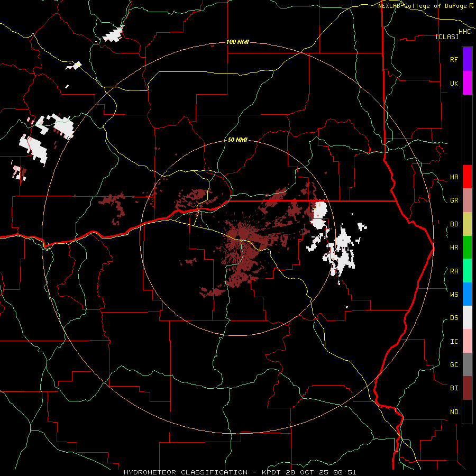Pick the HR green legend swatch

pos(467,247)
